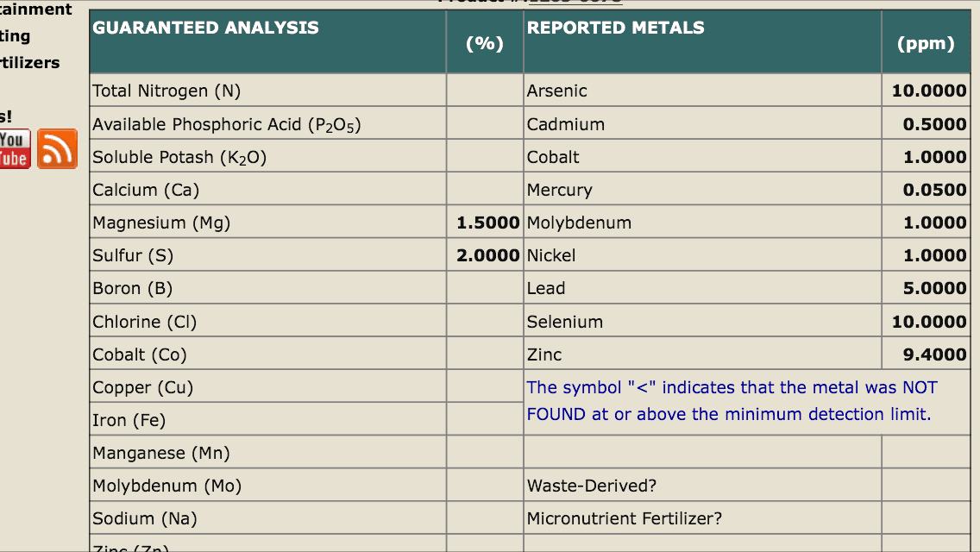
Task: Click the Zinc ppm value 9.4000
Action: click(x=934, y=354)
